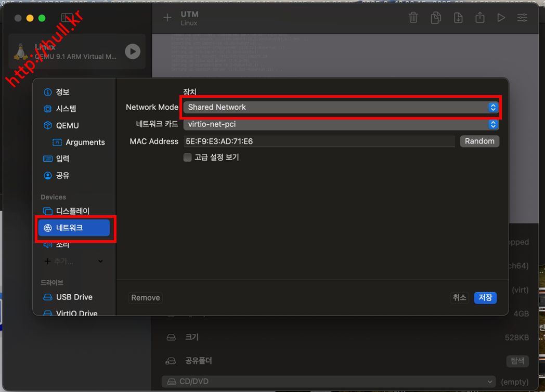Click Remove device button

click(145, 298)
